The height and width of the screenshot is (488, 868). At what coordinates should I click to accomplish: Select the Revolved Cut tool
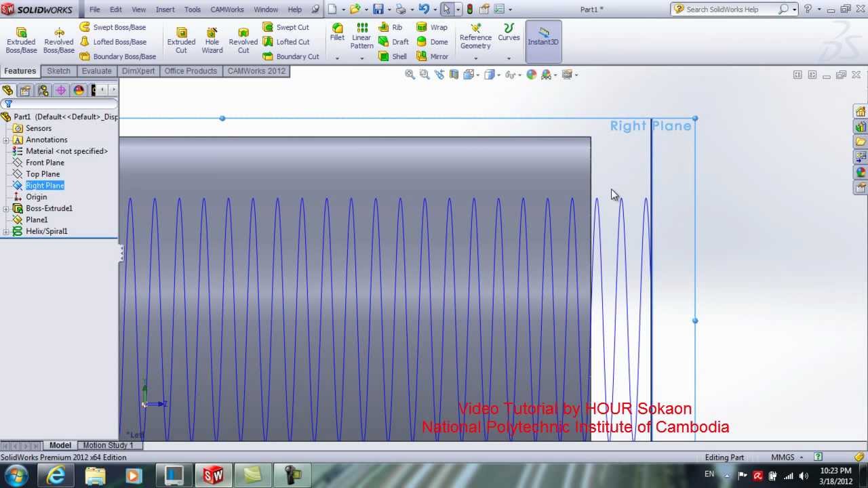coord(243,41)
